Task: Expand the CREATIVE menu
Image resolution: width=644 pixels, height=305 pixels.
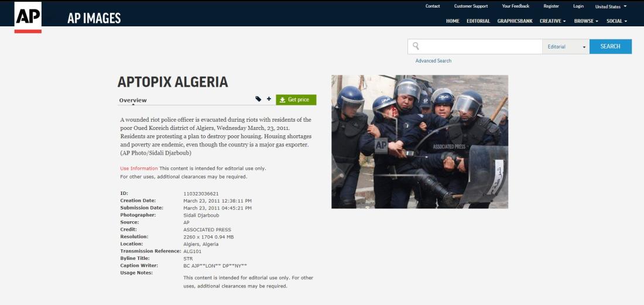Action: (553, 21)
